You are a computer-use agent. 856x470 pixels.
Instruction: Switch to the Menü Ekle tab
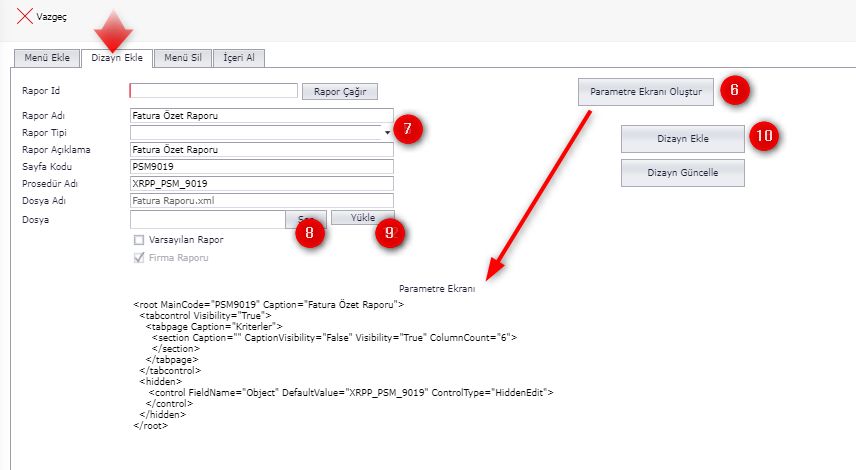click(46, 58)
